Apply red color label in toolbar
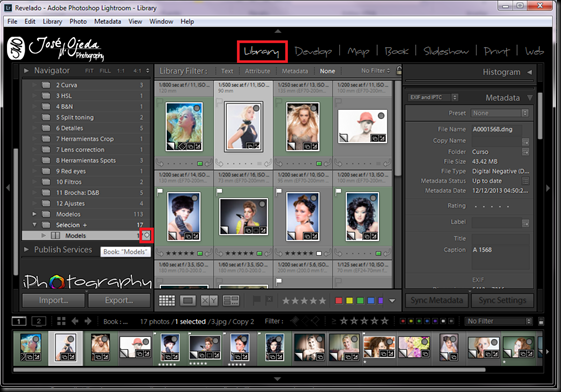This screenshot has width=561, height=392. [338, 300]
